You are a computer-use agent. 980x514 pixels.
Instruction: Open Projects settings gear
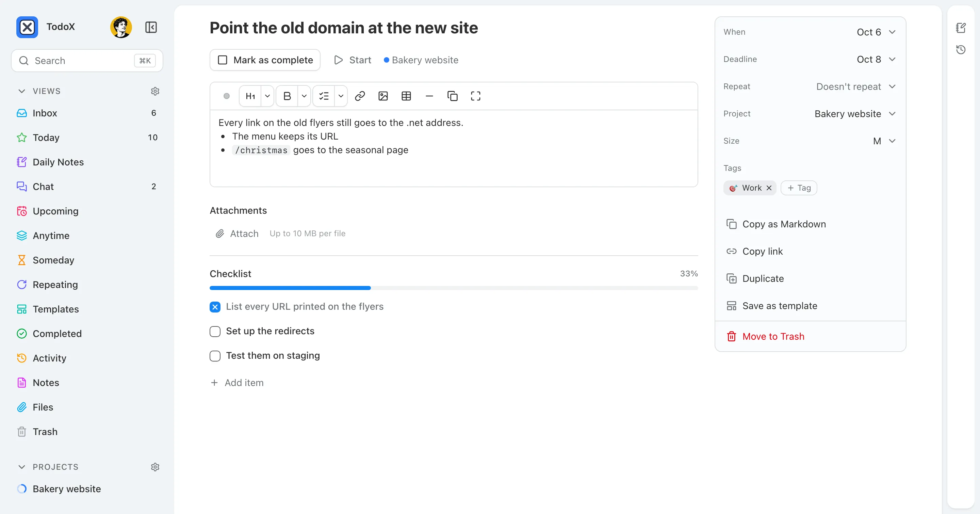coord(155,467)
